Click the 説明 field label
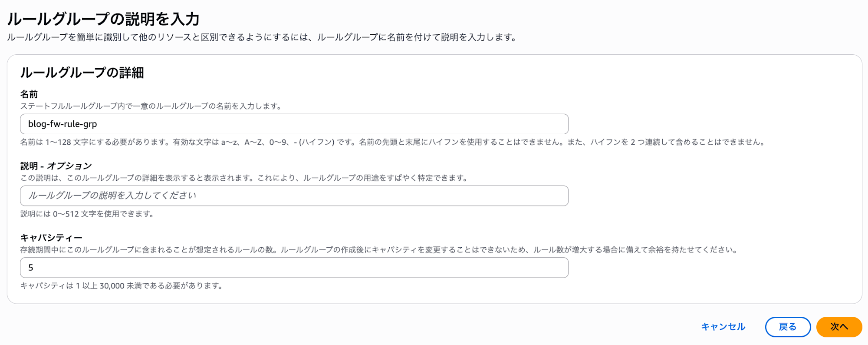Screen dimensions: 868x345 point(29,166)
